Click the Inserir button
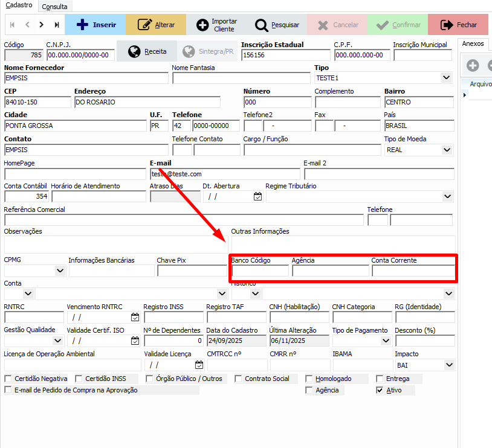Viewport: 492px width, 448px height. pyautogui.click(x=95, y=25)
